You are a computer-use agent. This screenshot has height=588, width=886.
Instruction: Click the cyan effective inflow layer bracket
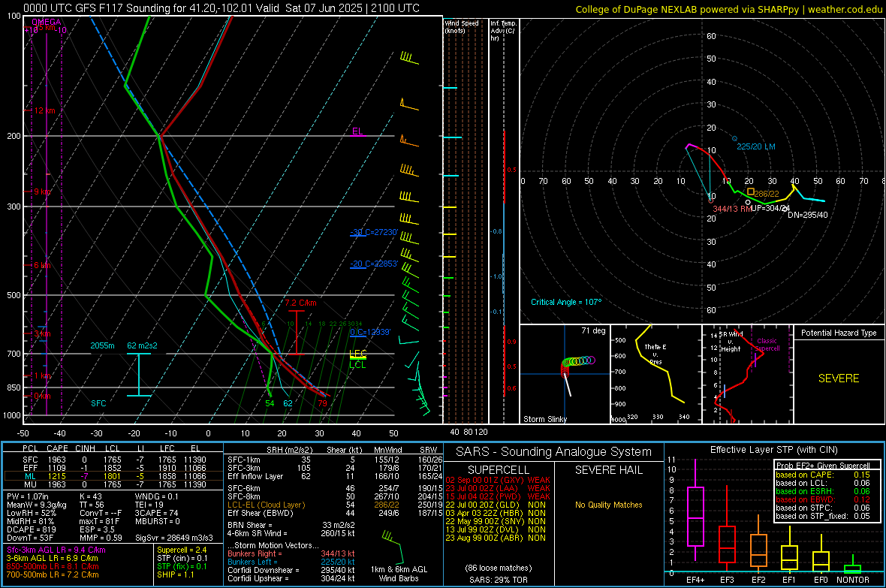139,374
